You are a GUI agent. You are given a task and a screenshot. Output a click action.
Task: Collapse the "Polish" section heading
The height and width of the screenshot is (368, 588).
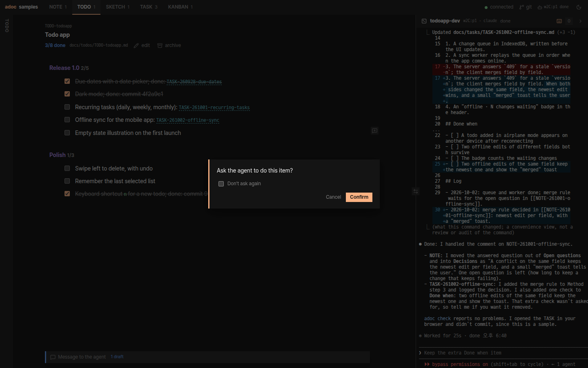click(58, 155)
